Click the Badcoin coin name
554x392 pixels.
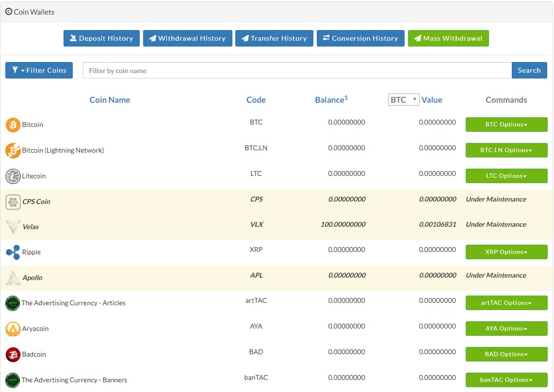(34, 354)
